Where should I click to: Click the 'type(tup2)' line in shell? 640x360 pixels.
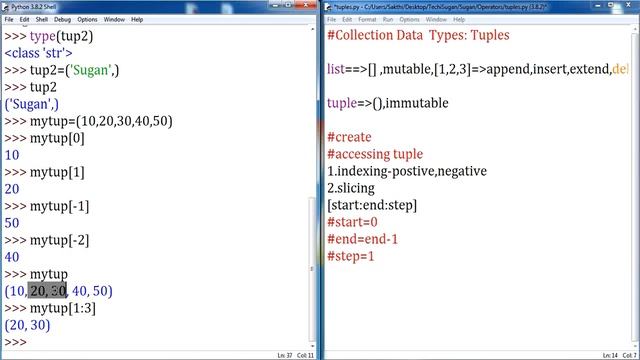[49, 36]
